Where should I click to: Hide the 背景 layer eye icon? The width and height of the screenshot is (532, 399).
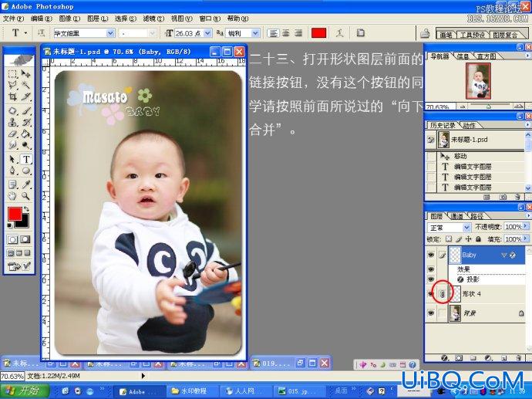click(431, 313)
